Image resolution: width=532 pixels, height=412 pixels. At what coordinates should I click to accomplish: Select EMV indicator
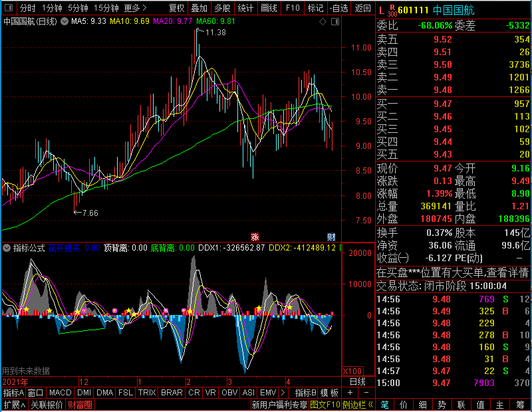pyautogui.click(x=268, y=393)
